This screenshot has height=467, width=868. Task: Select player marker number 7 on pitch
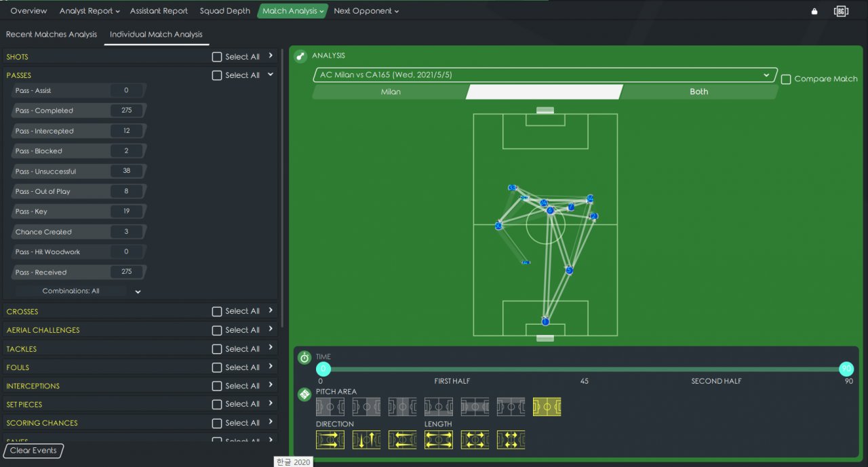click(571, 207)
